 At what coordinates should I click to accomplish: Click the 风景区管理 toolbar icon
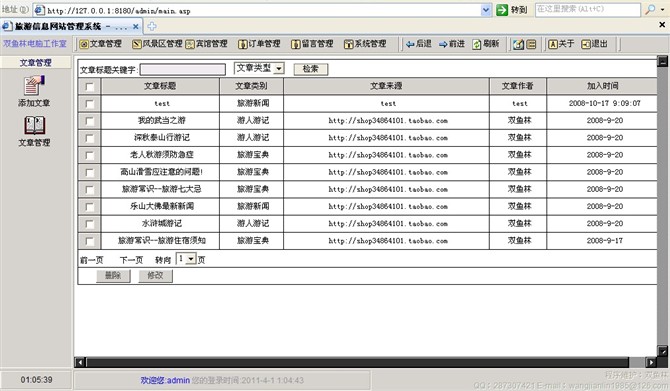point(137,44)
